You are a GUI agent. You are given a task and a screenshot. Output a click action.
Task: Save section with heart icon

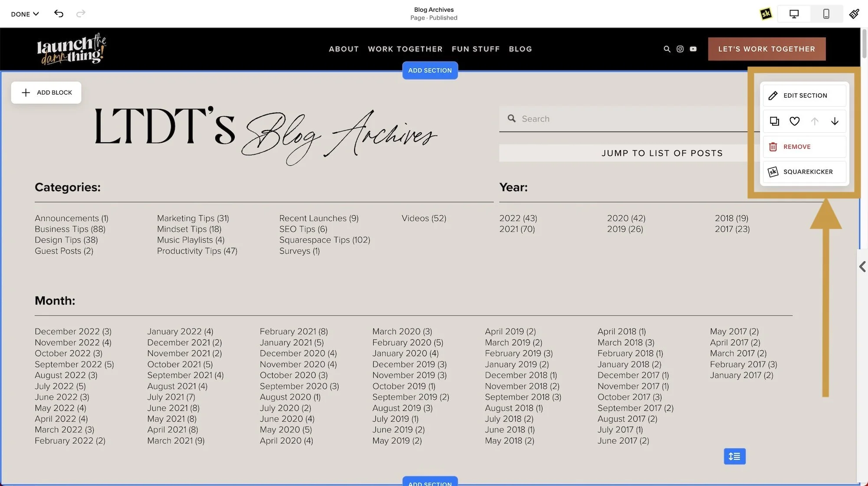(794, 121)
